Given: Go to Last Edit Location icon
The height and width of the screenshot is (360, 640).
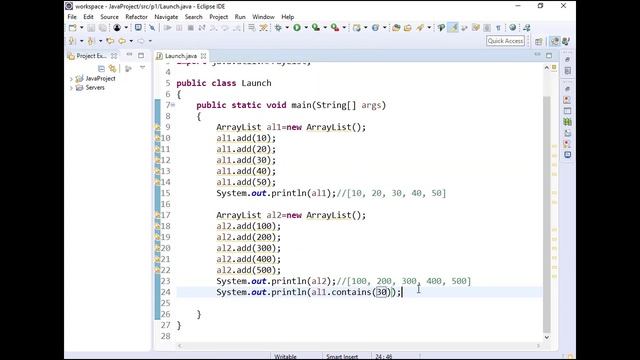Looking at the screenshot, I should [110, 41].
